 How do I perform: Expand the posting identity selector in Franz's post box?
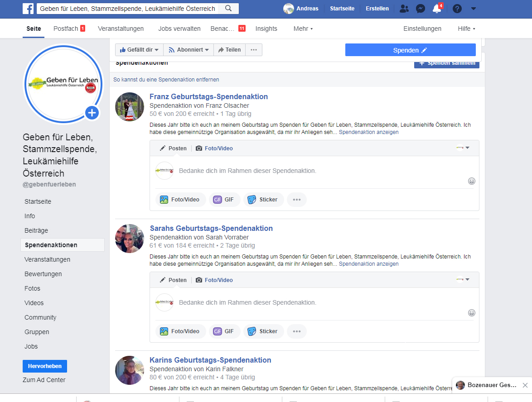[x=463, y=148]
